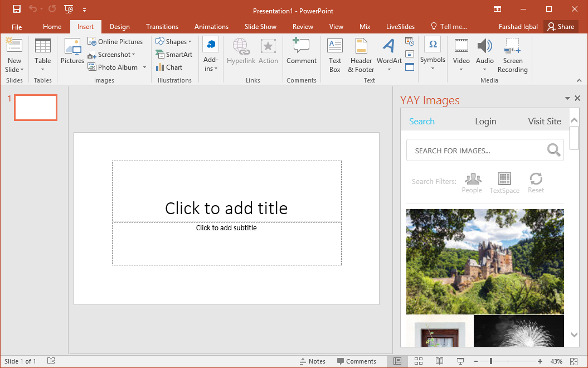Open the LiveSlides tab
This screenshot has width=588, height=368.
click(x=400, y=26)
